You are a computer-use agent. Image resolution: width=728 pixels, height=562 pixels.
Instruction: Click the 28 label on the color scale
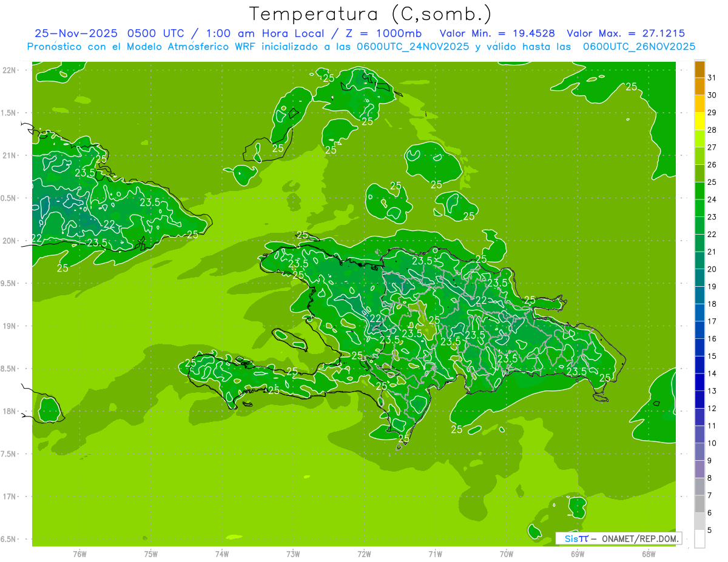[x=712, y=130]
